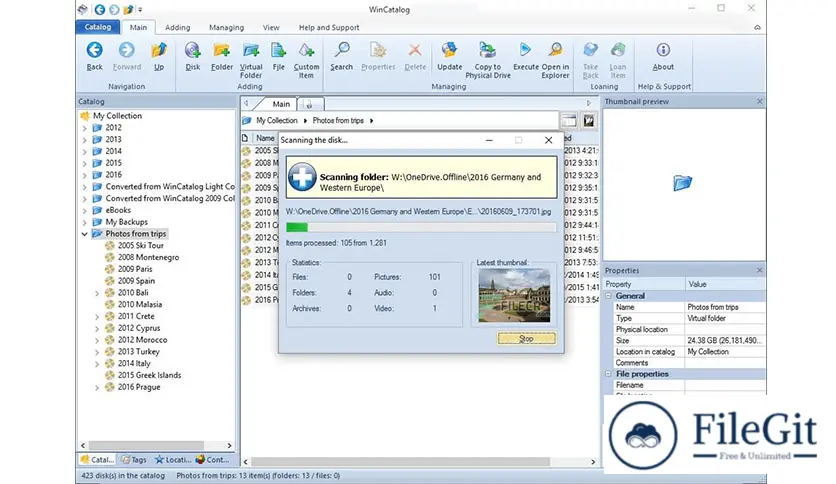
Task: Click the scanning progress bar
Action: click(421, 228)
